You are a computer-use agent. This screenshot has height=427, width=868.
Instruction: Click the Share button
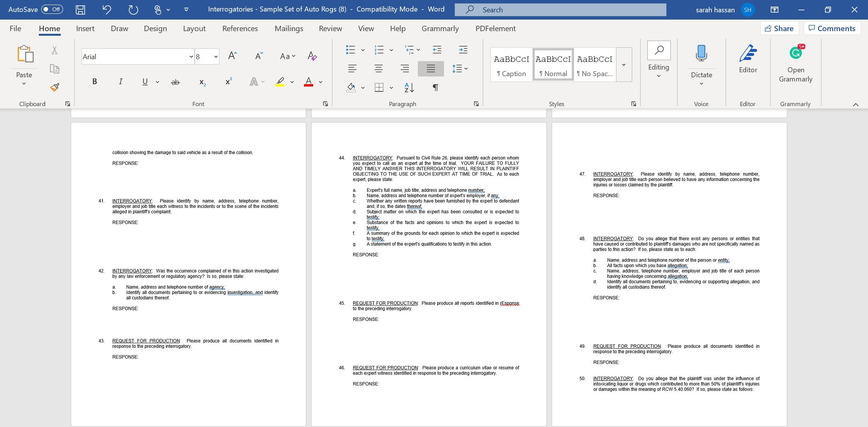(x=779, y=28)
